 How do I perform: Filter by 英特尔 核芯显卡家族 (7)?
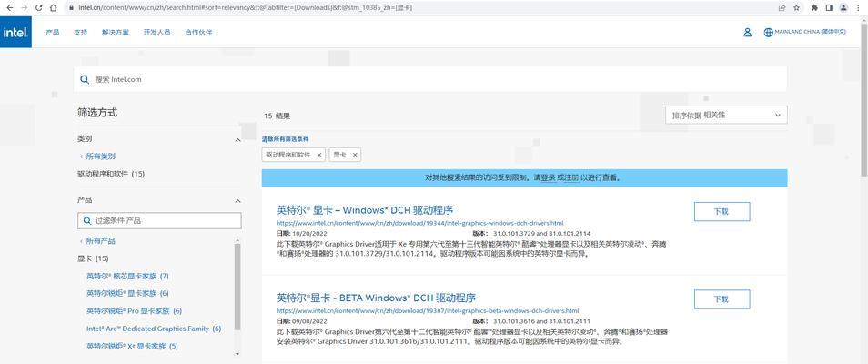tap(127, 276)
